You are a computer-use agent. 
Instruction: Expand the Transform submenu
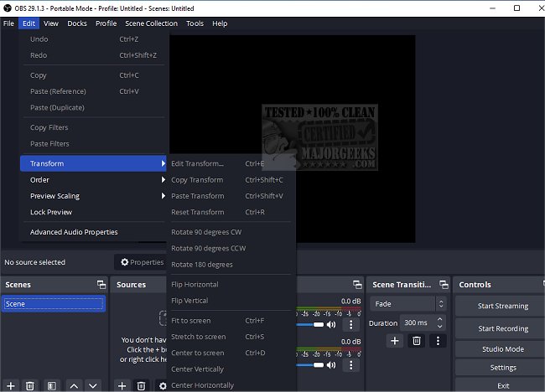[x=93, y=163]
